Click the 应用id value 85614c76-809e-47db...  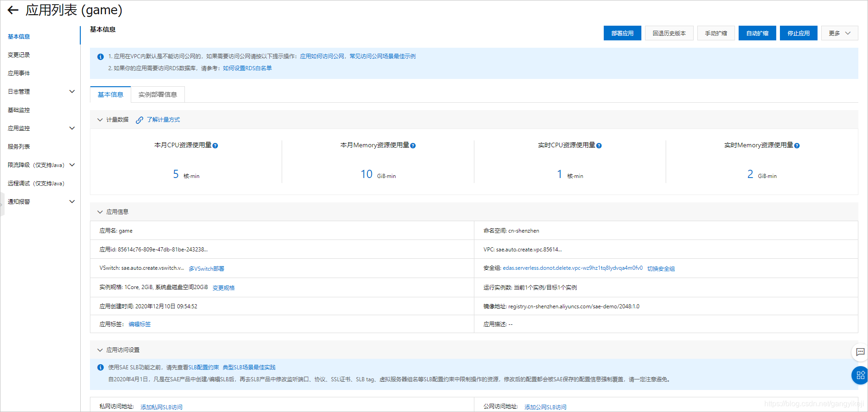162,250
